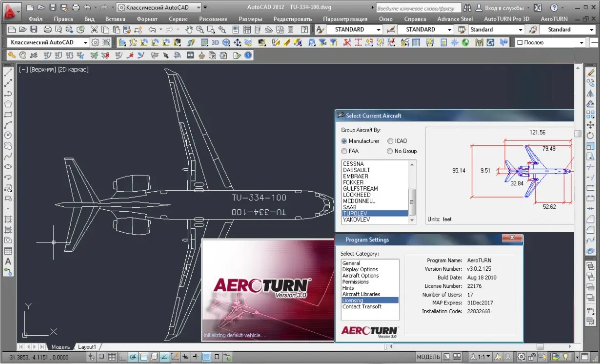Screen dimensions: 600x364
Task: Select the Array tool in Modify toolbar
Action: 591,115
